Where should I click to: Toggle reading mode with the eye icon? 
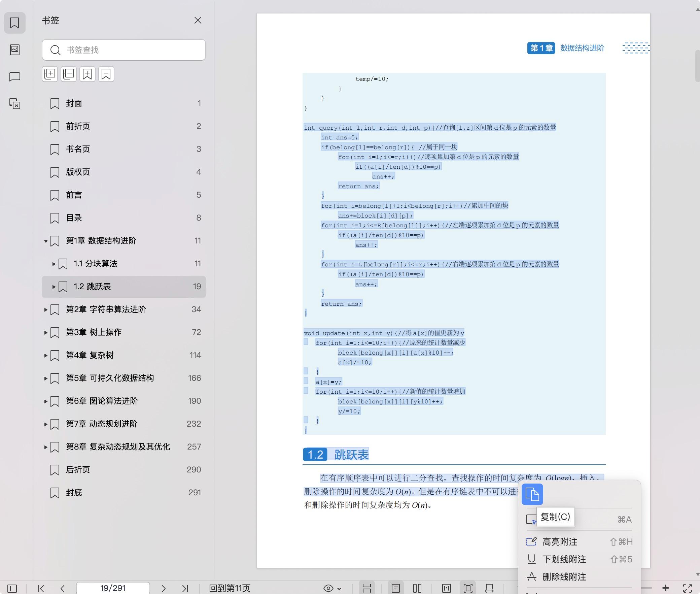point(328,589)
